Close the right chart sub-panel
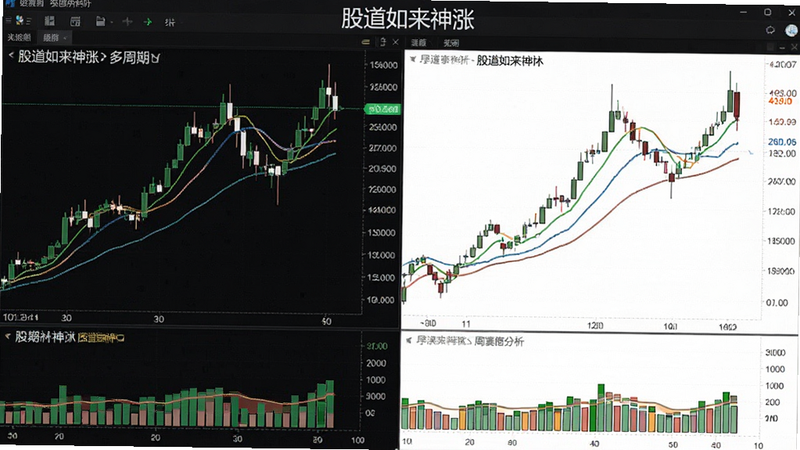 [x=794, y=47]
